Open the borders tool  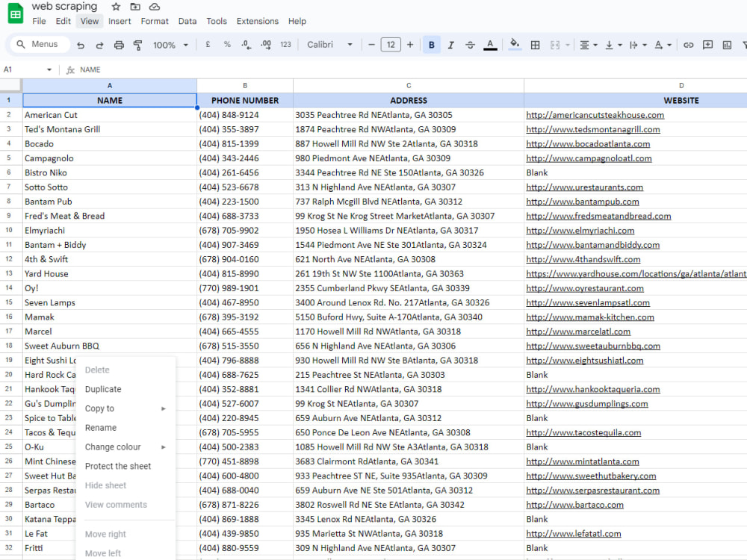(536, 45)
